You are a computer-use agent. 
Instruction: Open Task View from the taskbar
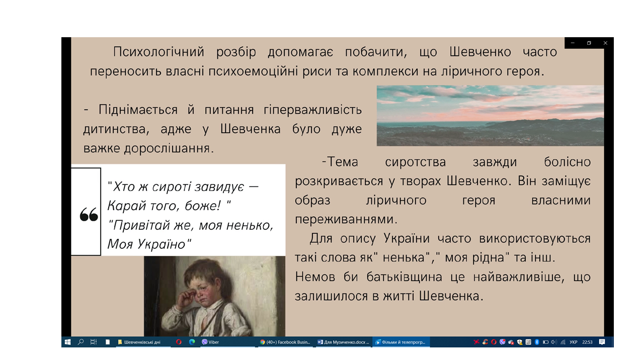point(94,342)
